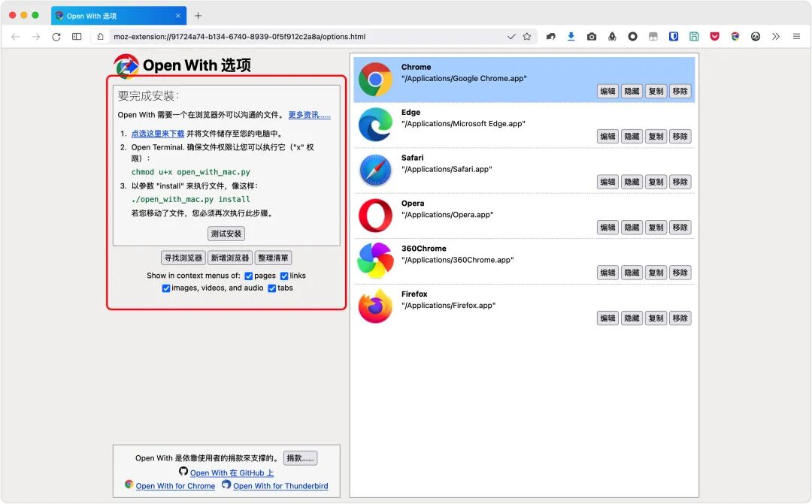Click the Chrome browser icon in list
Viewport: 812px width, 504px height.
(x=375, y=79)
